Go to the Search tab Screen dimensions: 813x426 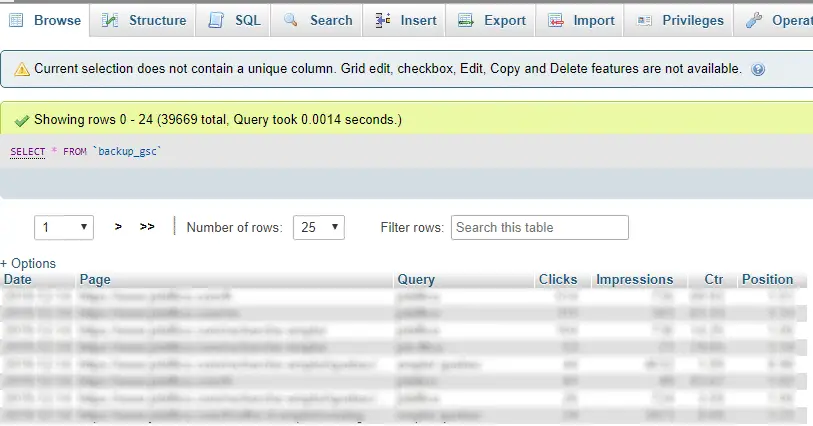click(317, 20)
